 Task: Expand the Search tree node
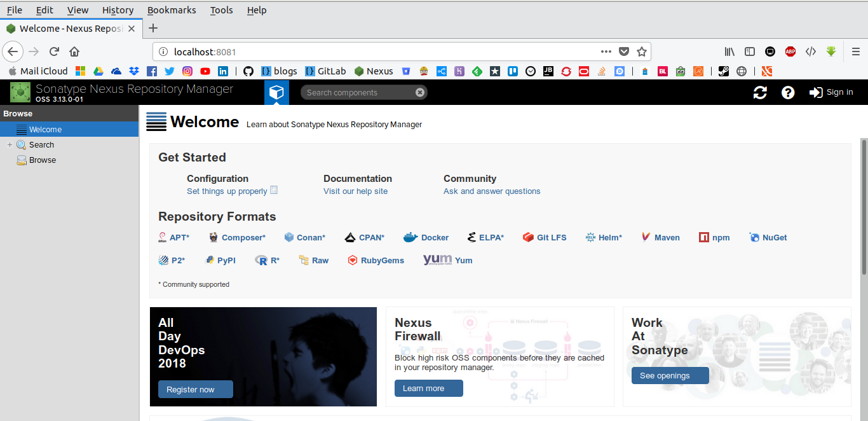click(x=10, y=145)
